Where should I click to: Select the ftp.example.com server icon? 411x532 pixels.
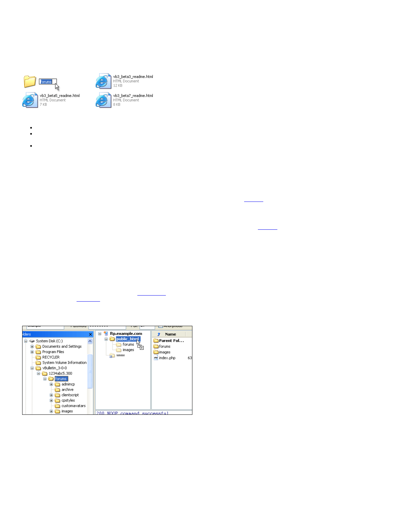(x=106, y=334)
